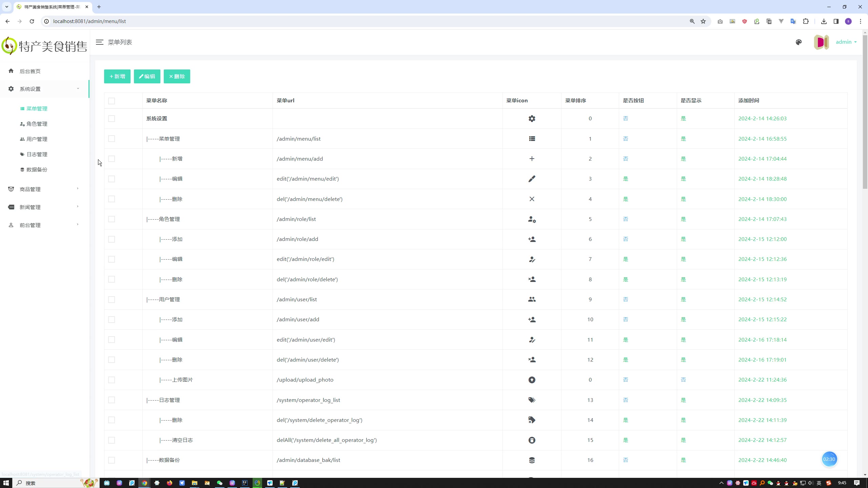Click the 菜单排序 column header
868x488 pixels.
coord(576,101)
